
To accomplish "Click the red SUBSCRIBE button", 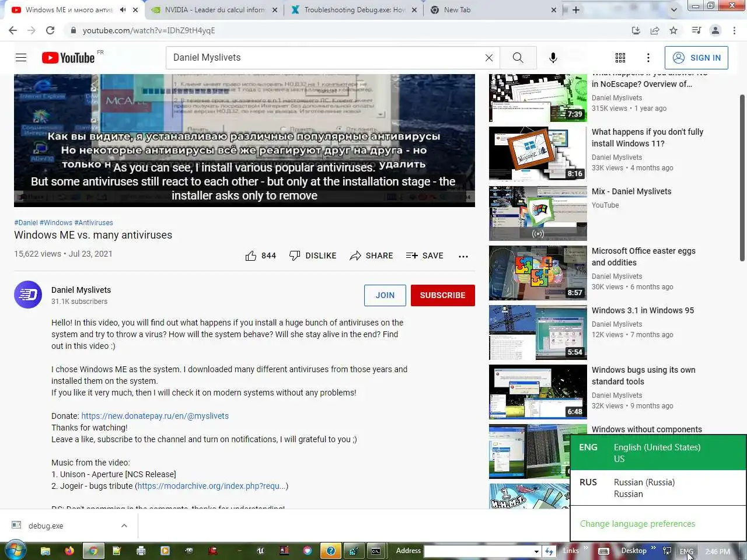I will tap(442, 295).
